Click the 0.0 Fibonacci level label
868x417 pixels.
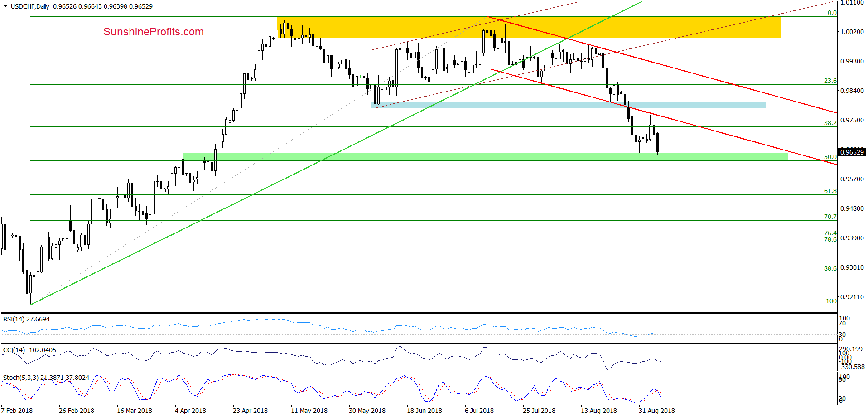click(832, 13)
